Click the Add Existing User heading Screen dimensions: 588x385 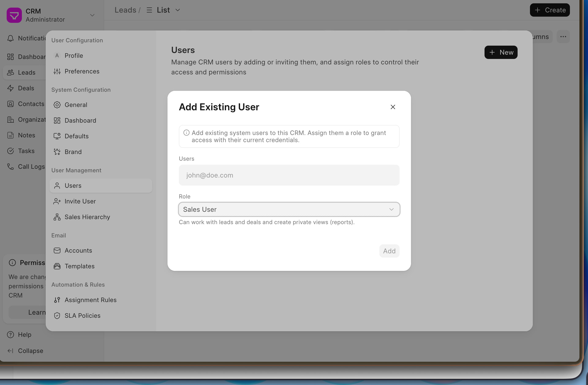pyautogui.click(x=219, y=107)
